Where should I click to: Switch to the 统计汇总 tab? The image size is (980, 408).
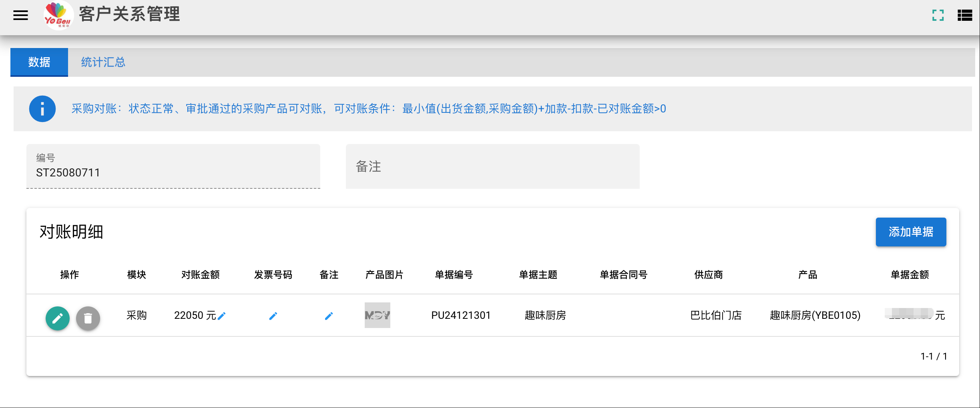click(x=103, y=62)
